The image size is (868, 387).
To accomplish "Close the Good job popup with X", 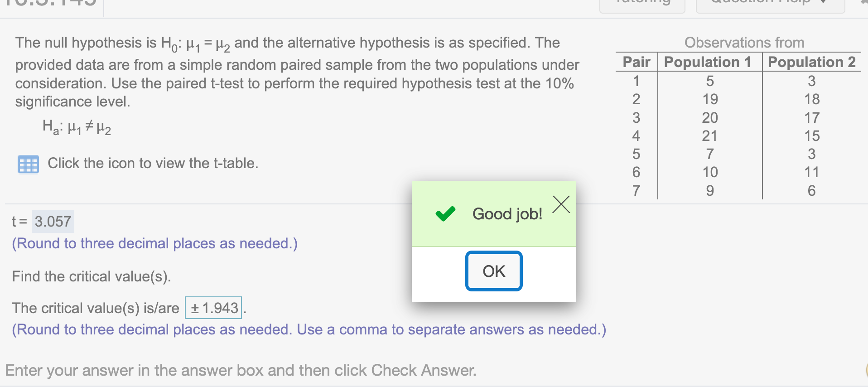I will [561, 204].
